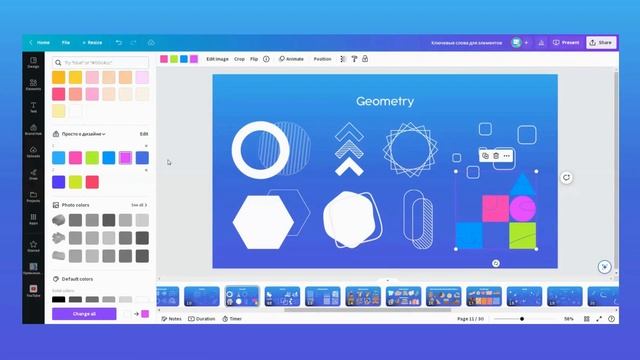The image size is (640, 360).
Task: Open the File menu
Action: (x=66, y=42)
